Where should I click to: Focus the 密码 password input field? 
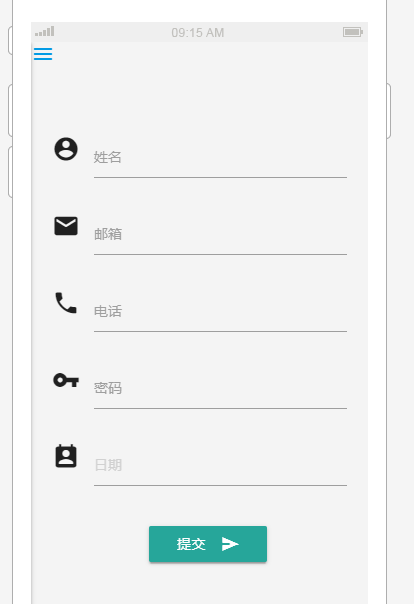click(x=220, y=389)
